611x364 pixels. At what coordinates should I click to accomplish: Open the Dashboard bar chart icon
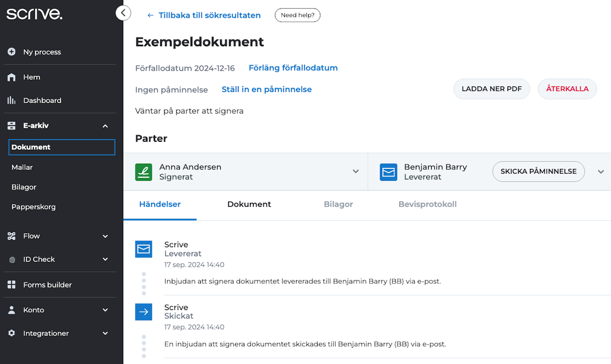[x=12, y=101]
